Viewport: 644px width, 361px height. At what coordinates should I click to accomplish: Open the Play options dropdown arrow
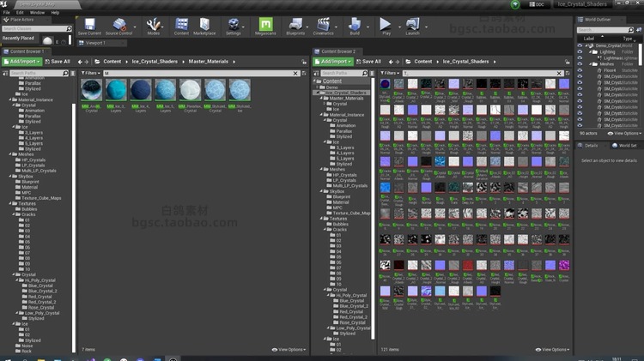tap(399, 27)
